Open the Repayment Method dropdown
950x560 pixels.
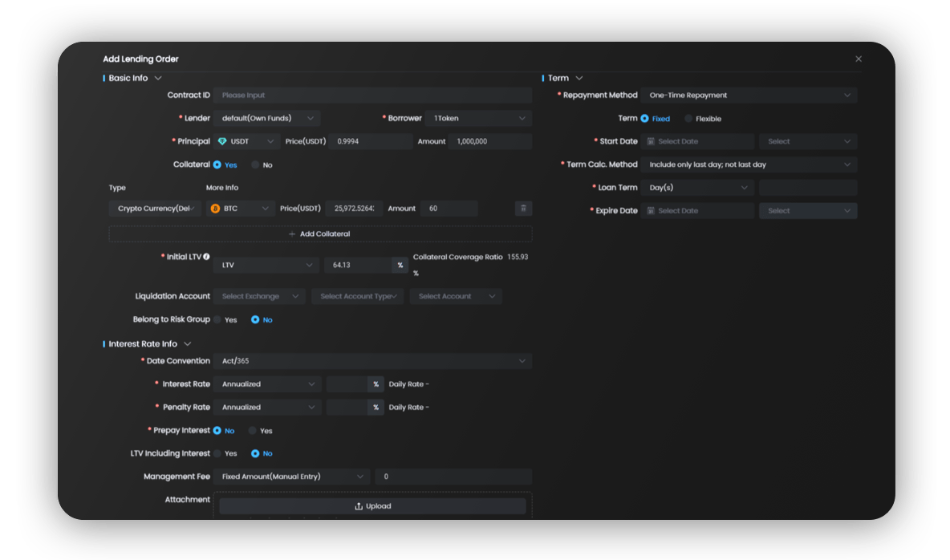(748, 95)
